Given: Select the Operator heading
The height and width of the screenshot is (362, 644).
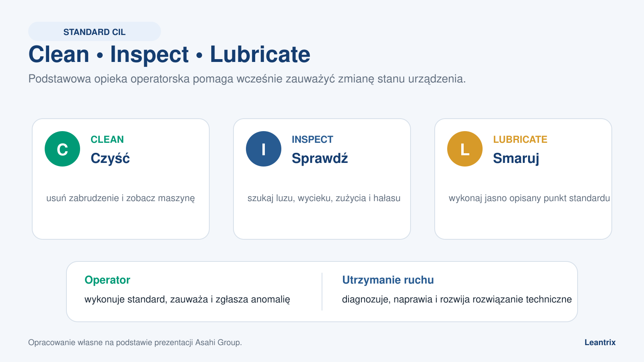Looking at the screenshot, I should tap(107, 280).
